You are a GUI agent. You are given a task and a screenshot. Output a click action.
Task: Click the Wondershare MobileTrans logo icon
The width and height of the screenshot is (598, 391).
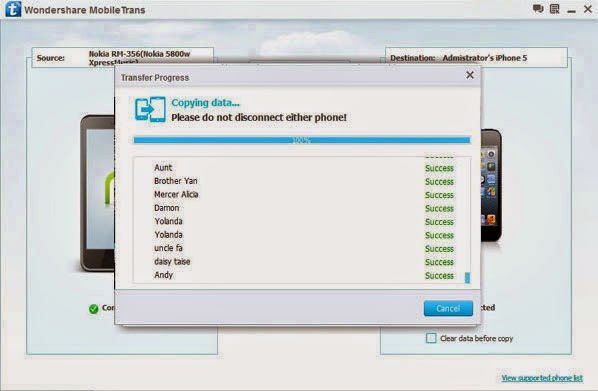pos(13,9)
